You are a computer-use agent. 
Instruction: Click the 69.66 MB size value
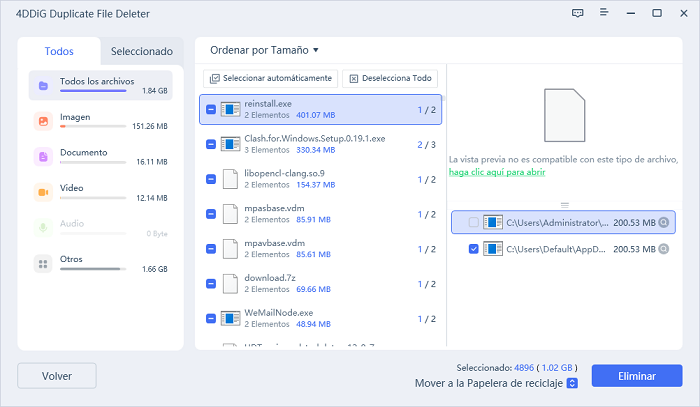pos(313,289)
